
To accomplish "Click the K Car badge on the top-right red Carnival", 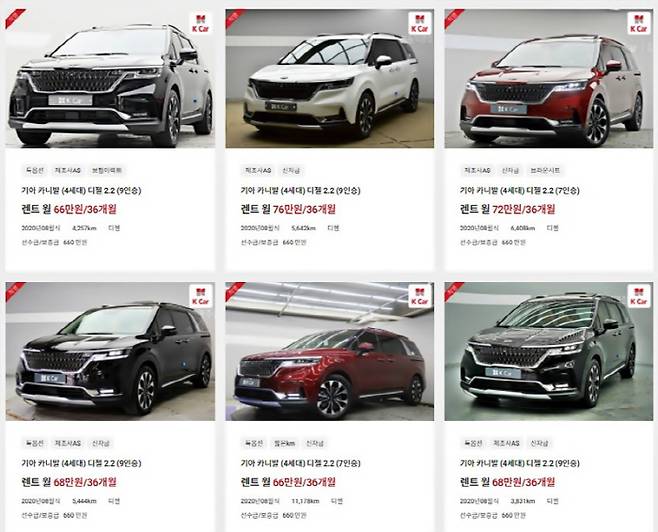I will [639, 23].
